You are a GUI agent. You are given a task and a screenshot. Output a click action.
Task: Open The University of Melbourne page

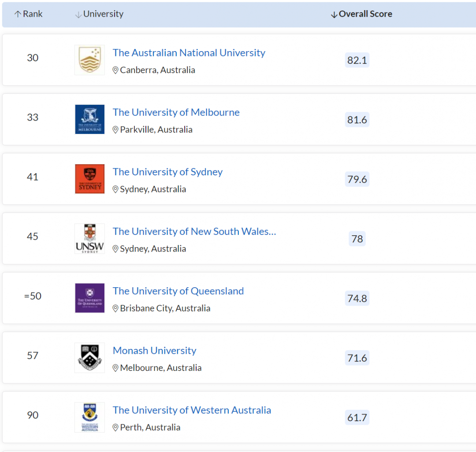[x=176, y=112]
